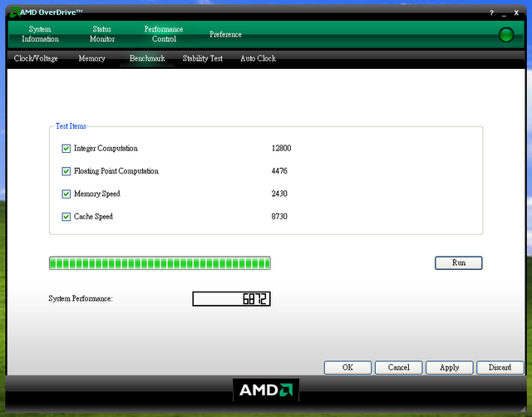Start the benchmark with Run button

pos(458,263)
